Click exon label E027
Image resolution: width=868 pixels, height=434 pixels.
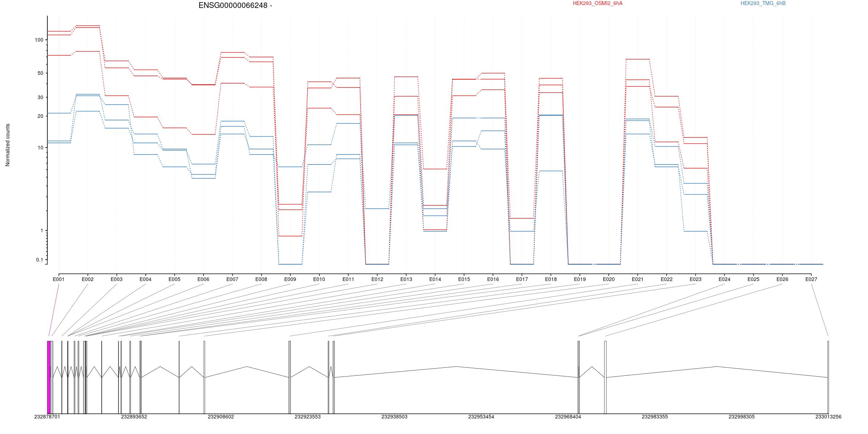click(x=811, y=279)
